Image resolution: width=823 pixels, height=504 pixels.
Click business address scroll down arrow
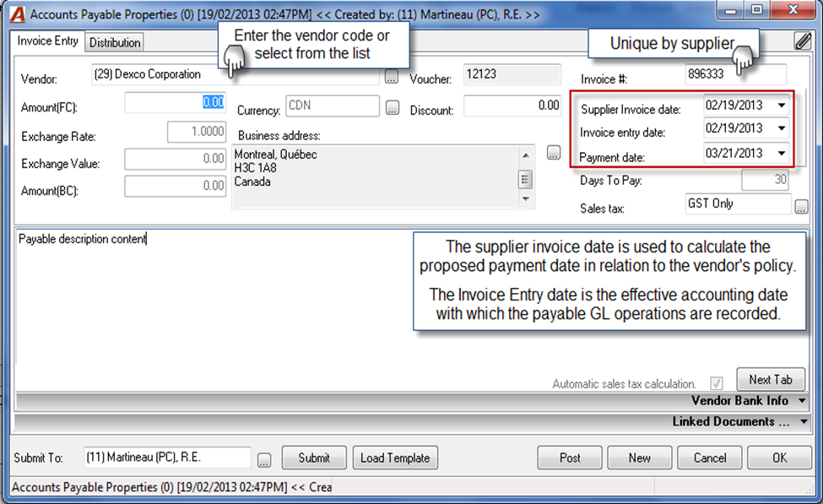[x=525, y=199]
